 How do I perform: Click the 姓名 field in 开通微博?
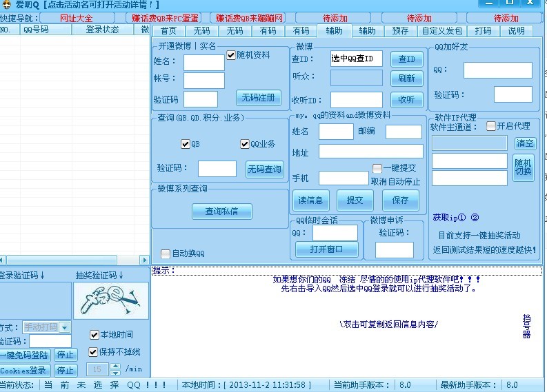[203, 63]
